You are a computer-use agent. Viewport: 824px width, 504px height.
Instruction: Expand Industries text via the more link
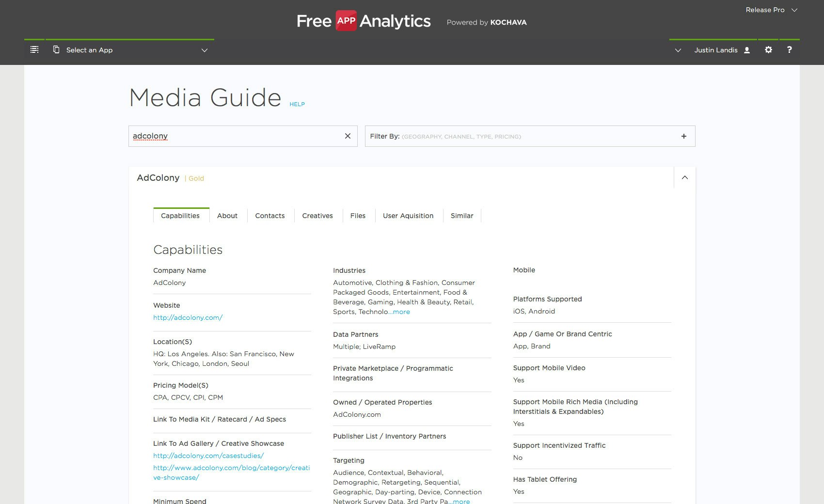(400, 312)
